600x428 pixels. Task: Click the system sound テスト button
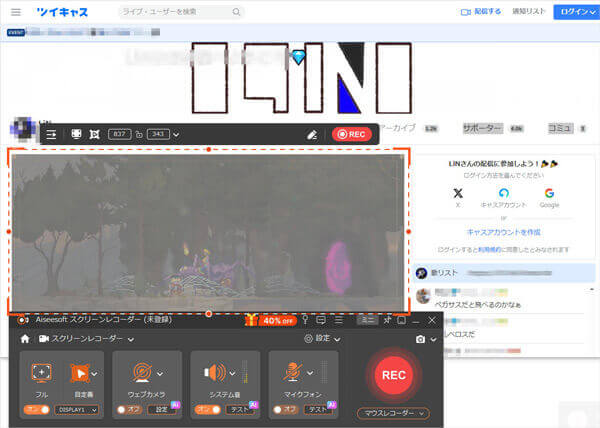pos(240,410)
